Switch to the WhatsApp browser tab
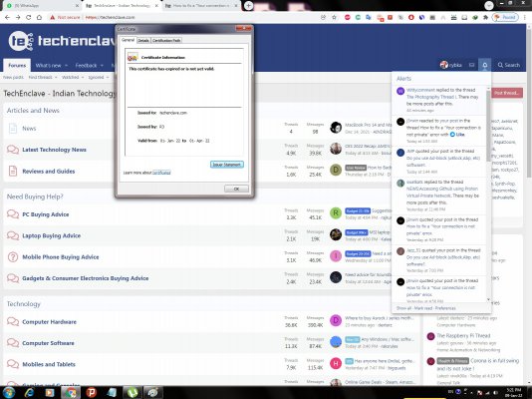 (x=41, y=6)
